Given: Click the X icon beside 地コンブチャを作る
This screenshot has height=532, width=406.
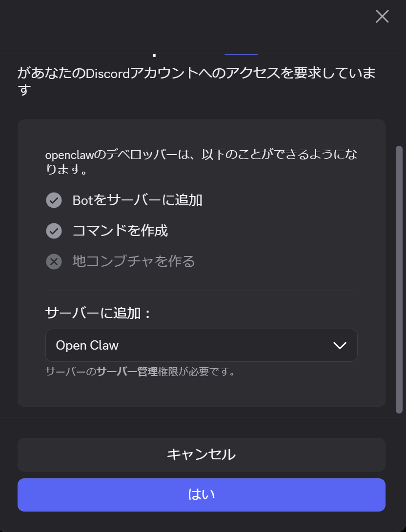Looking at the screenshot, I should pyautogui.click(x=54, y=261).
